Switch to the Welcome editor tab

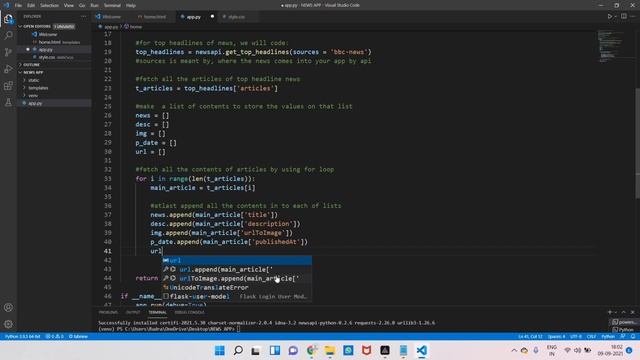click(x=111, y=17)
